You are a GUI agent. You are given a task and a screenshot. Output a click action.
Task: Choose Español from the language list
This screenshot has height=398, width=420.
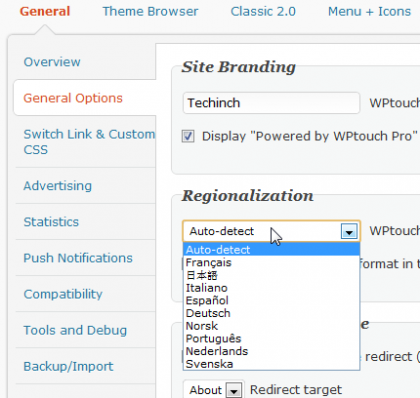click(271, 300)
